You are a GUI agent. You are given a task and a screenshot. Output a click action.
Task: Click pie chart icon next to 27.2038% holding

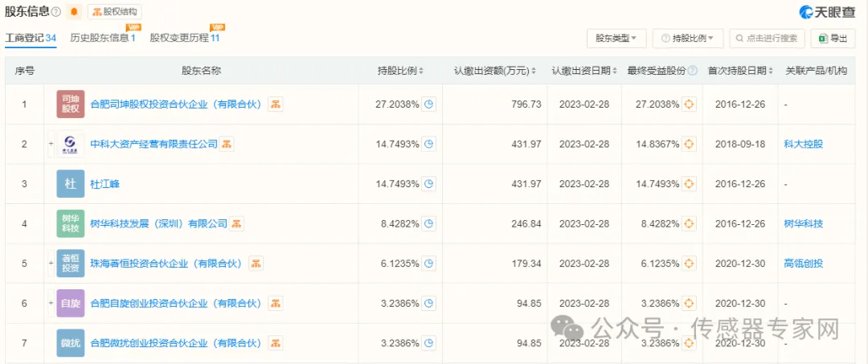[428, 104]
